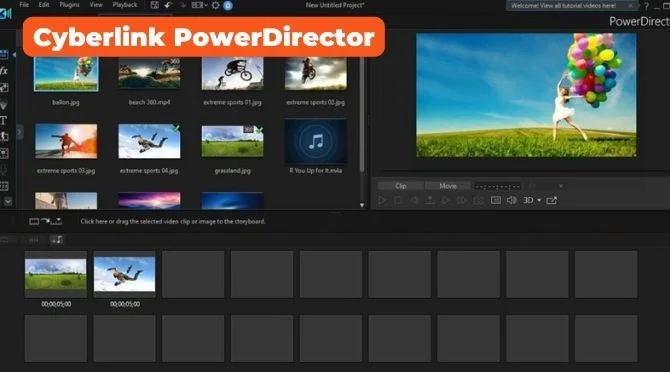Open the 3D options dropdown arrow
This screenshot has height=372, width=670.
(539, 200)
